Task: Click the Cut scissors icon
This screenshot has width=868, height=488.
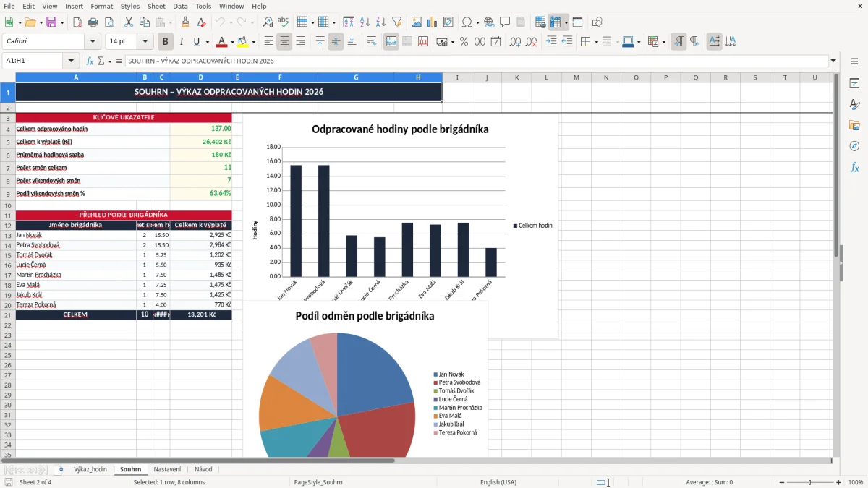Action: [128, 22]
